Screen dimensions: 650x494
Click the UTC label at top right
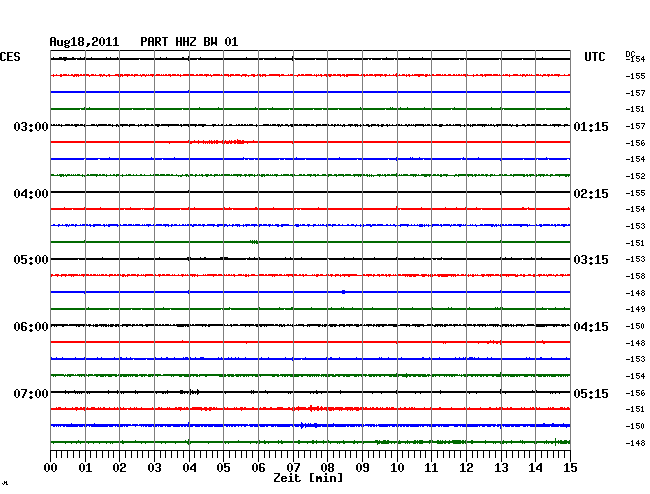595,57
